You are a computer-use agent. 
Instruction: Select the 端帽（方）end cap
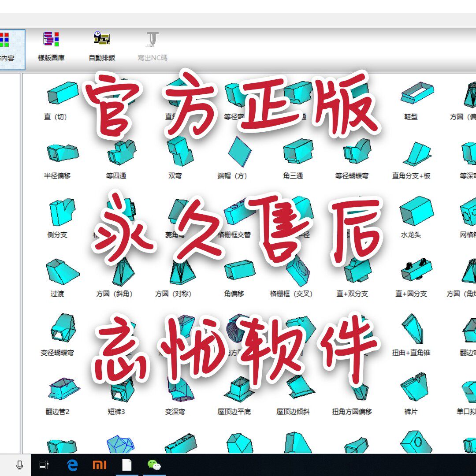point(239,152)
